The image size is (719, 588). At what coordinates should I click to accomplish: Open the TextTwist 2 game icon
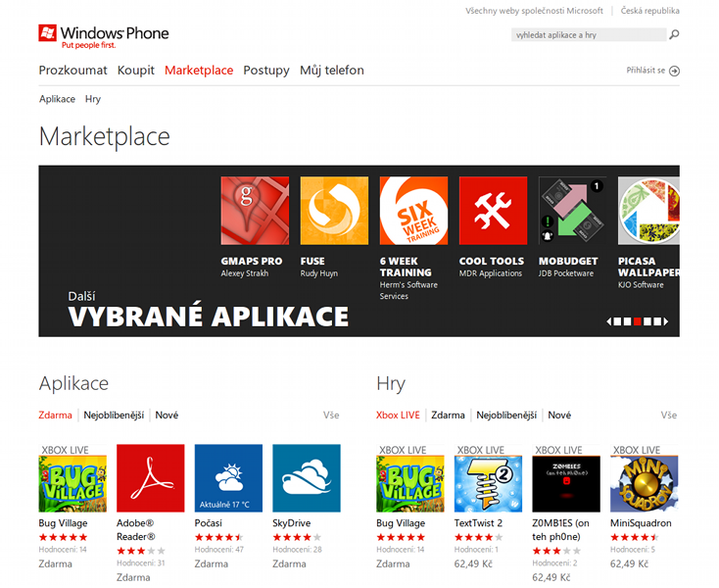pos(488,478)
